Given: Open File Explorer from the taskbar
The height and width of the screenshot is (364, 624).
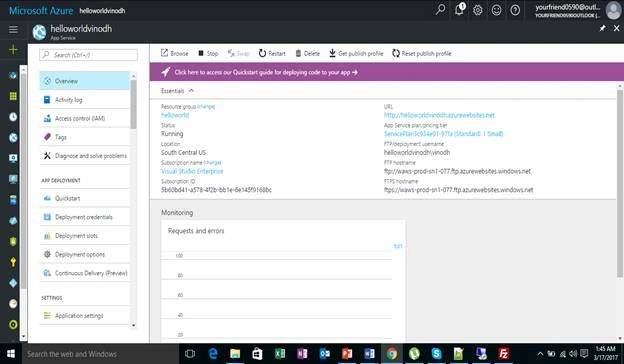Looking at the screenshot, I should point(235,354).
